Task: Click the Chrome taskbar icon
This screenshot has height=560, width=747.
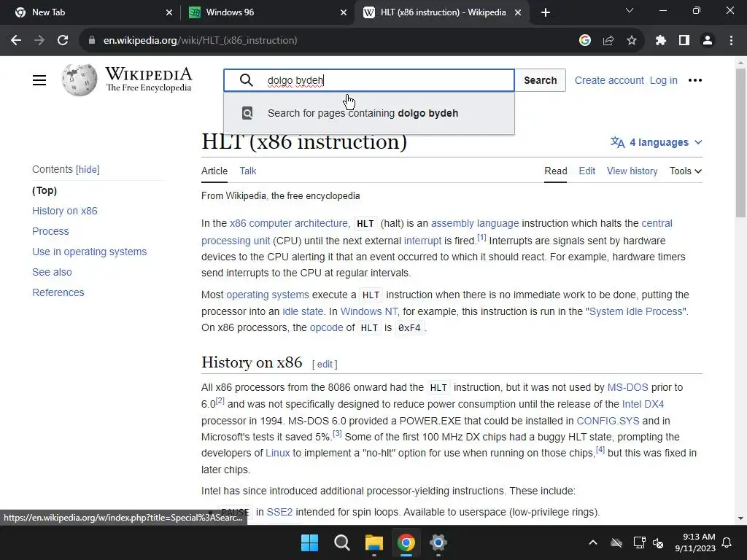Action: click(x=406, y=542)
